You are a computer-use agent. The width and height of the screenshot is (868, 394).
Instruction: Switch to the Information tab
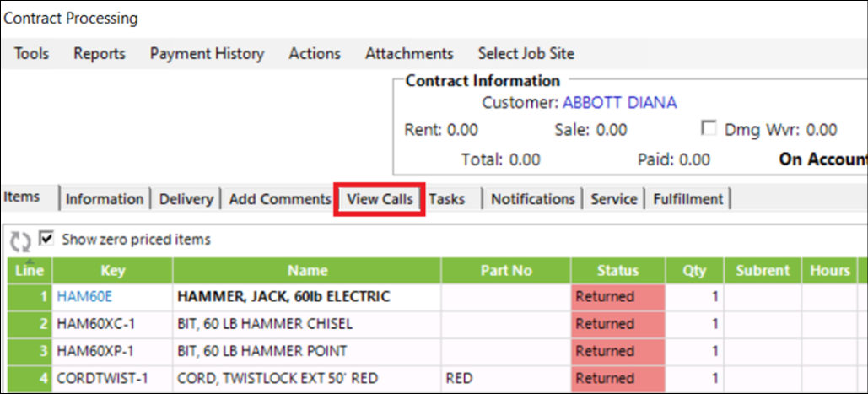point(105,199)
